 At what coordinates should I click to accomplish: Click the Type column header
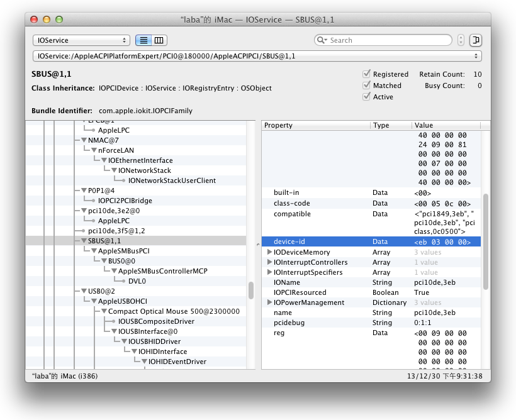[391, 125]
